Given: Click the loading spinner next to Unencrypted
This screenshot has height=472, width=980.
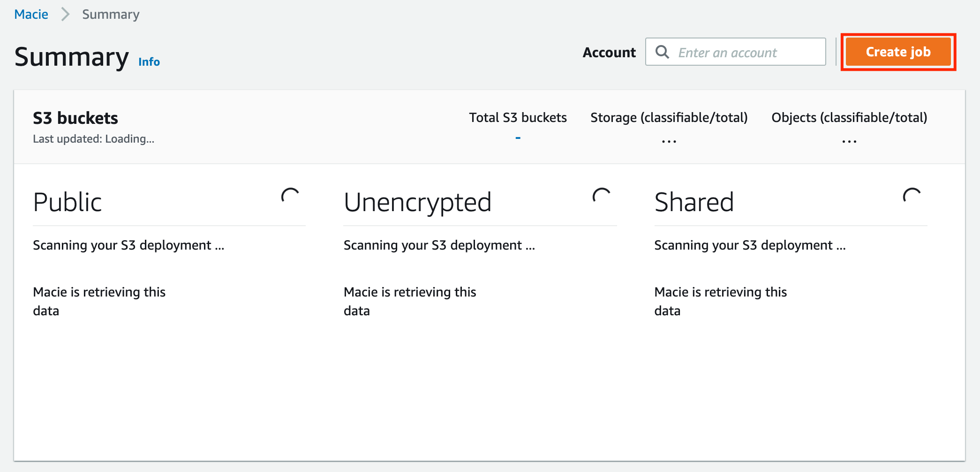Looking at the screenshot, I should 602,196.
